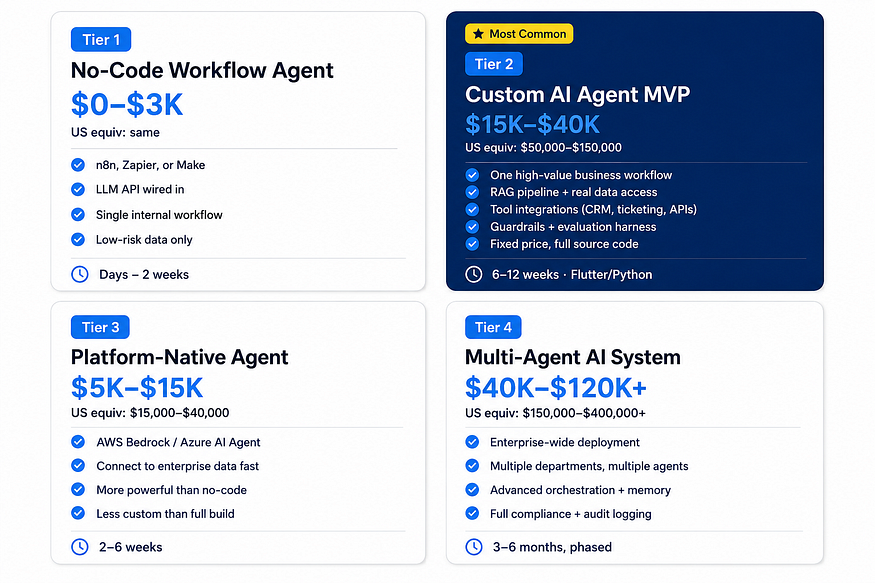Click the 2–6 weeks text

pos(131,547)
